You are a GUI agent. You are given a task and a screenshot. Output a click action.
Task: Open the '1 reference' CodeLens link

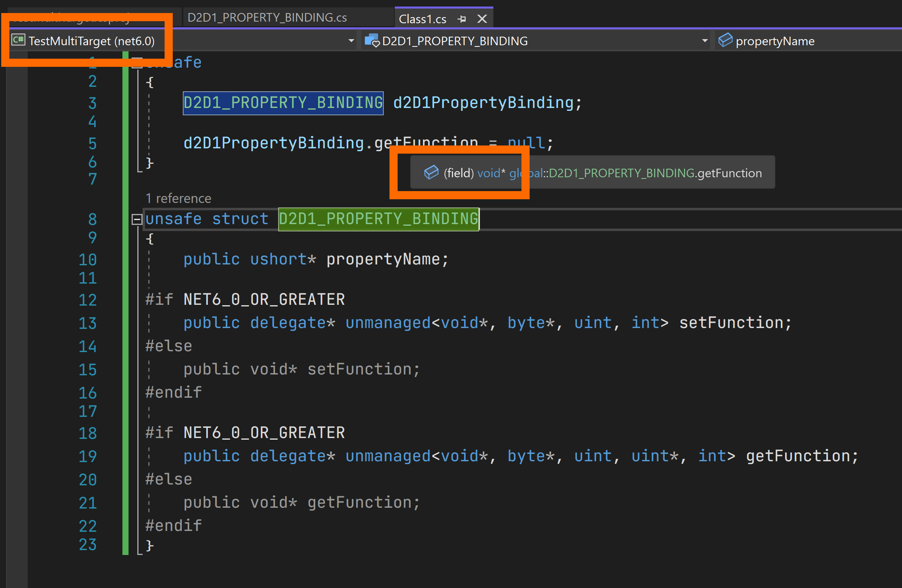tap(178, 198)
